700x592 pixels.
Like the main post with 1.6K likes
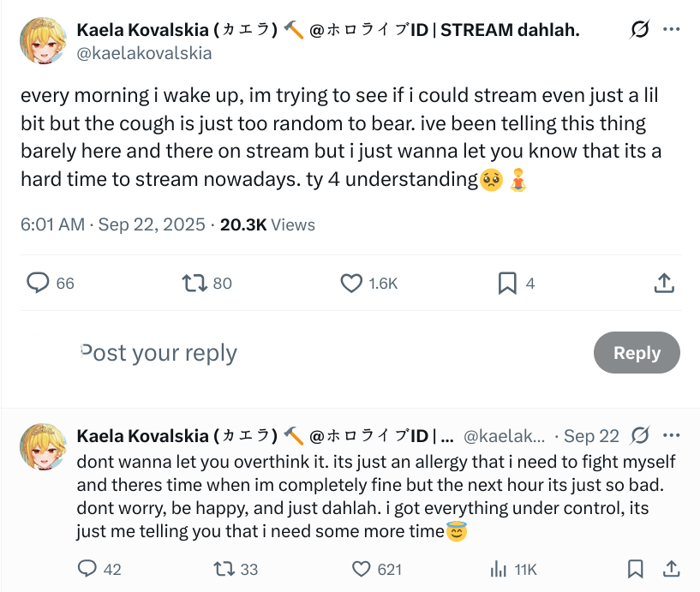(x=352, y=283)
